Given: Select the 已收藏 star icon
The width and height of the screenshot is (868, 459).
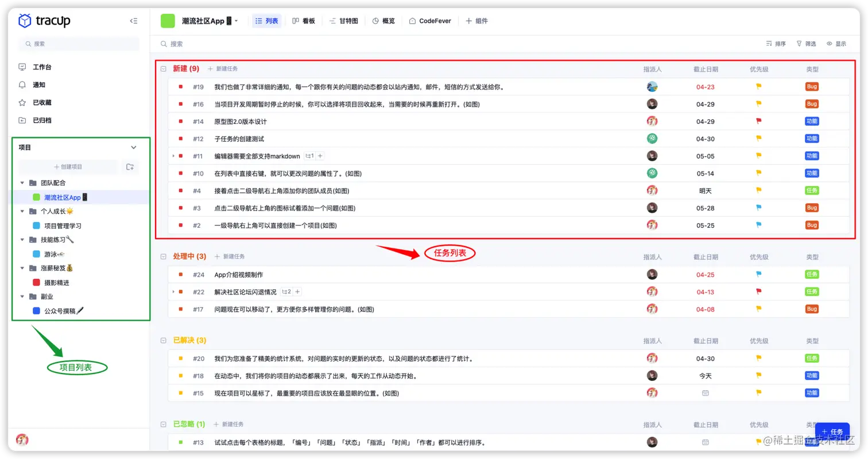Looking at the screenshot, I should tap(24, 103).
